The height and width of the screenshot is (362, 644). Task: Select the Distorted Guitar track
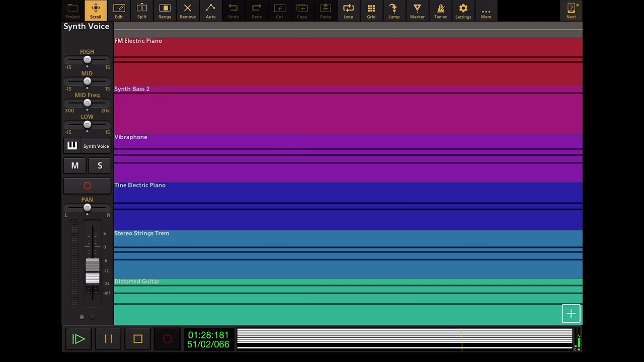pyautogui.click(x=348, y=302)
